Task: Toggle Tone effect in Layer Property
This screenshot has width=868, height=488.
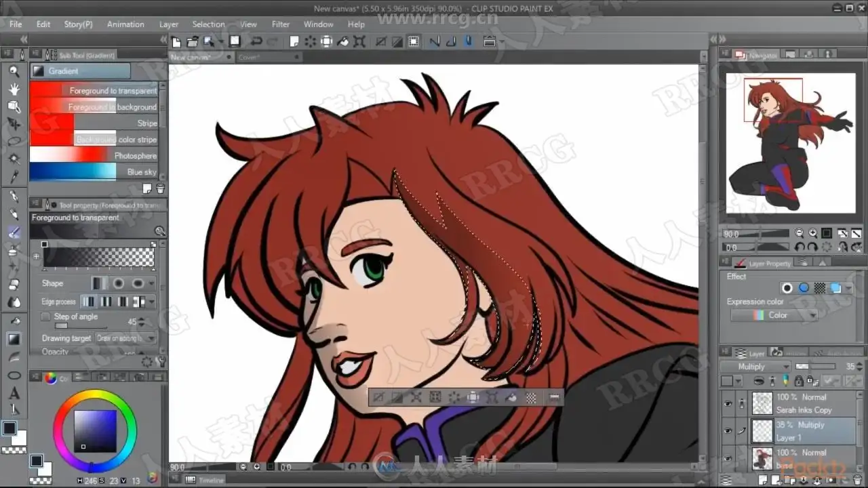Action: pos(819,288)
